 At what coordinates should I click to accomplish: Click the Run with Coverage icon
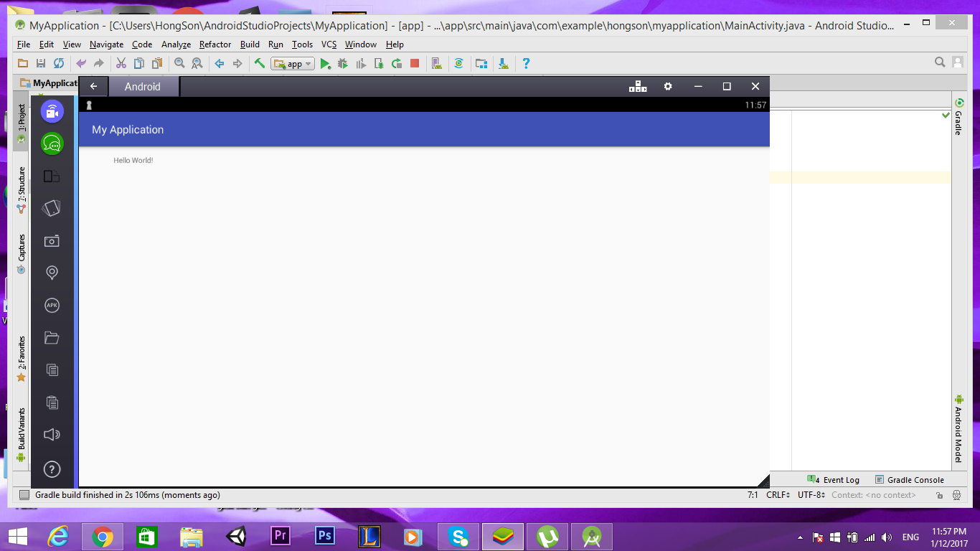tap(361, 64)
